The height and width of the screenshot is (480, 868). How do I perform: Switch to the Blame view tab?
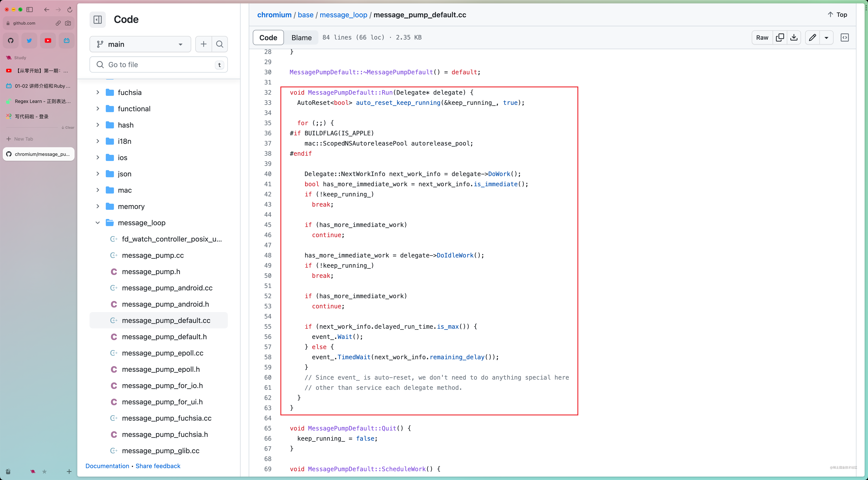tap(301, 37)
